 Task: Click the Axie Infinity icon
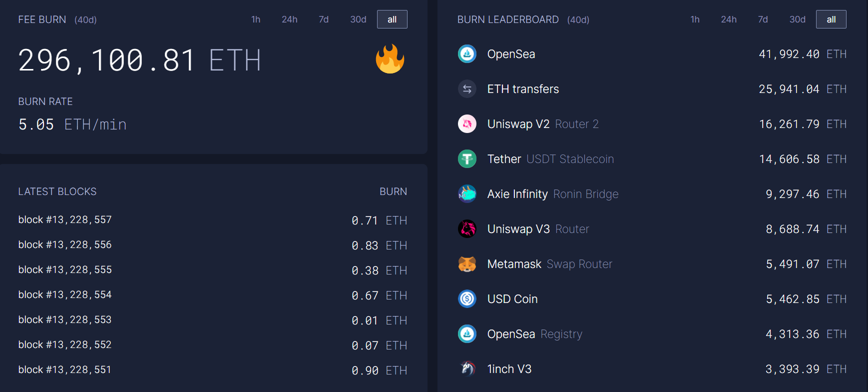click(467, 194)
